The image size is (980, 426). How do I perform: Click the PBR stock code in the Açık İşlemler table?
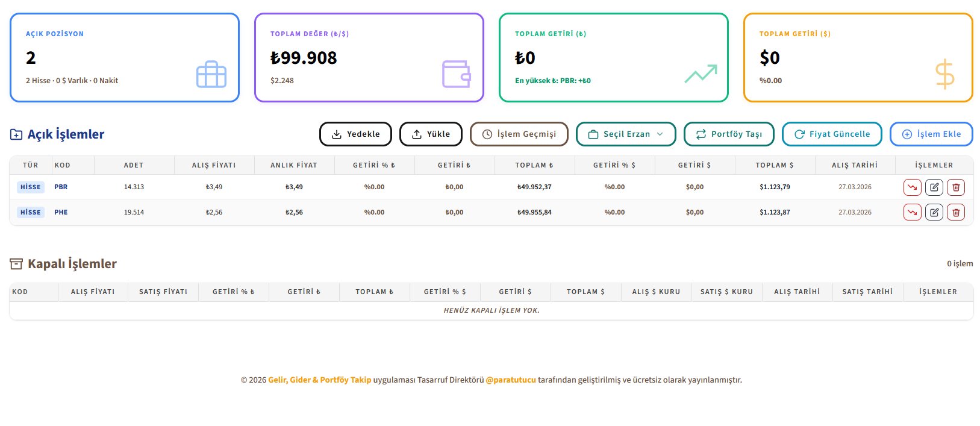[61, 187]
